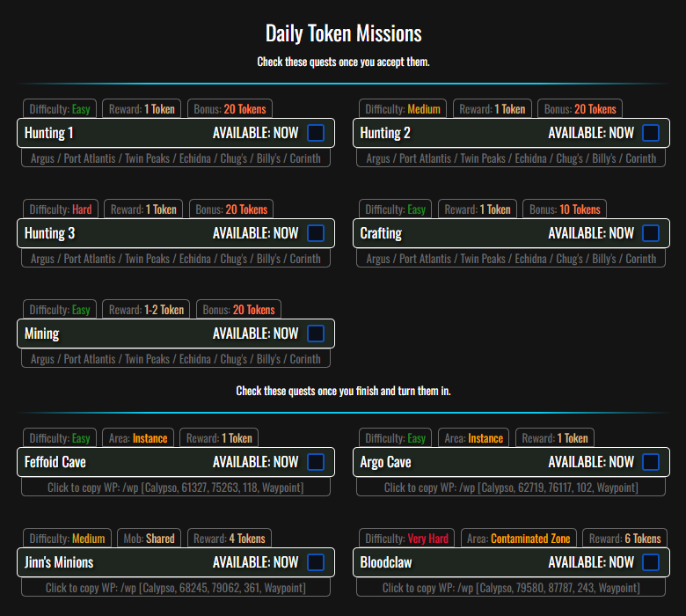Screen dimensions: 686x616
Task: Toggle the Mining mission checkbox
Action: (316, 334)
